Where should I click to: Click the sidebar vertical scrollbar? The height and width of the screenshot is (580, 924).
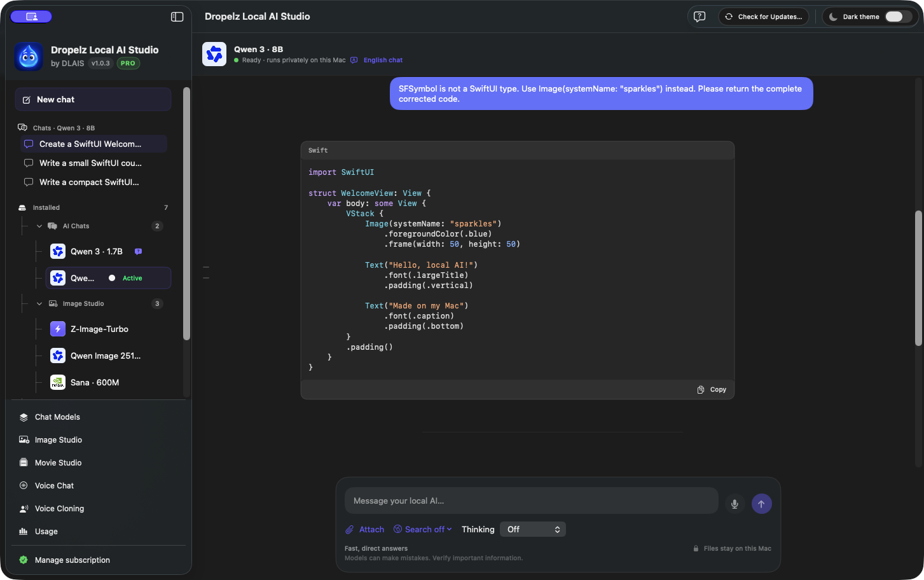pos(186,214)
